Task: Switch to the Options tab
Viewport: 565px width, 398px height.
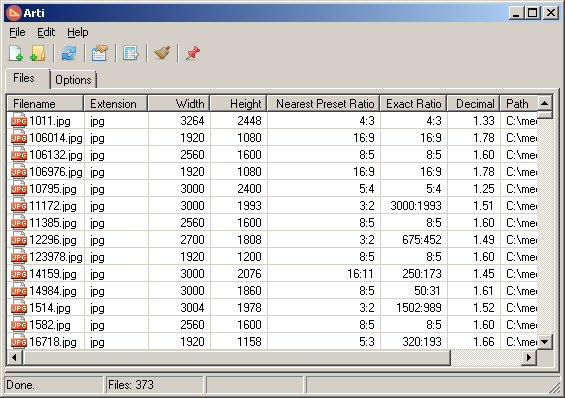Action: 73,80
